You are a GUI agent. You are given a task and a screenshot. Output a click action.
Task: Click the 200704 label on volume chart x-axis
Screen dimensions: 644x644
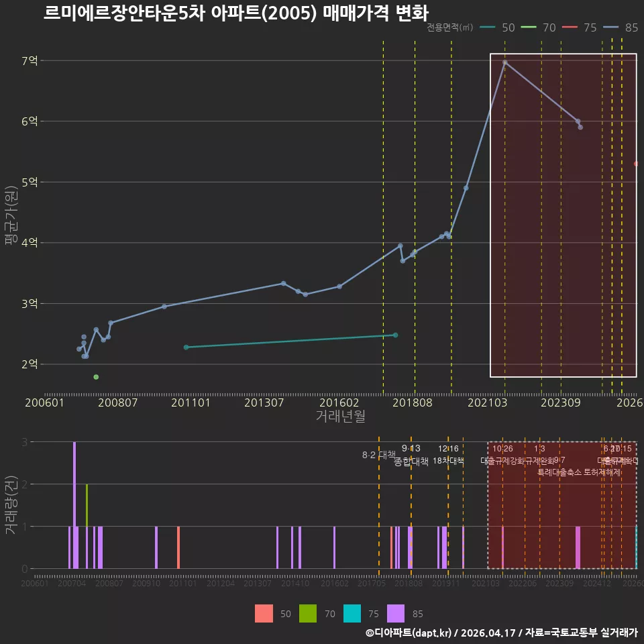72,583
